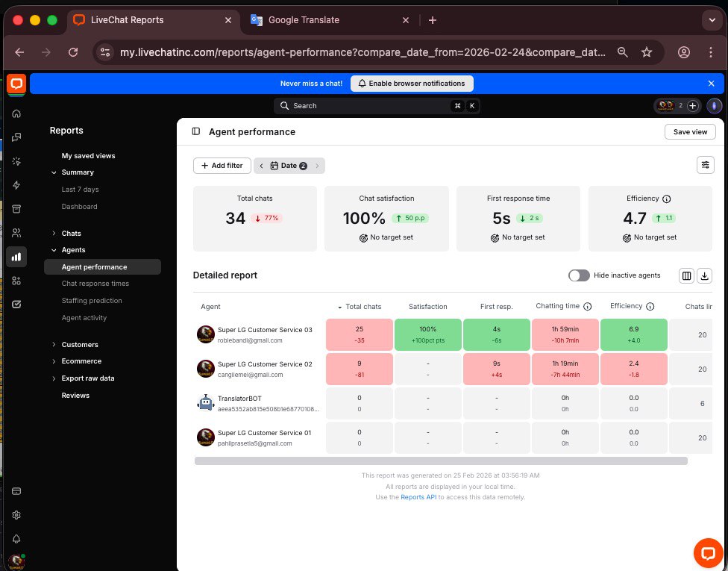Expand the Customers report section

pyautogui.click(x=79, y=345)
